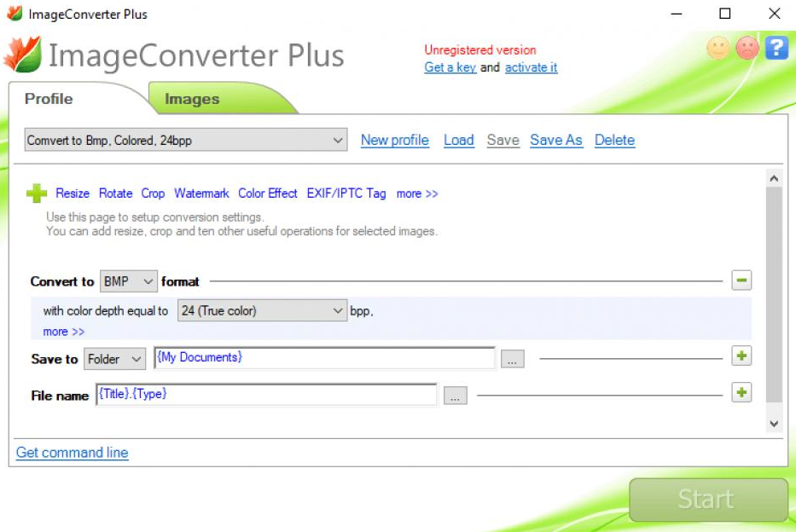Maximize the ImageConverter Plus window

coord(725,14)
